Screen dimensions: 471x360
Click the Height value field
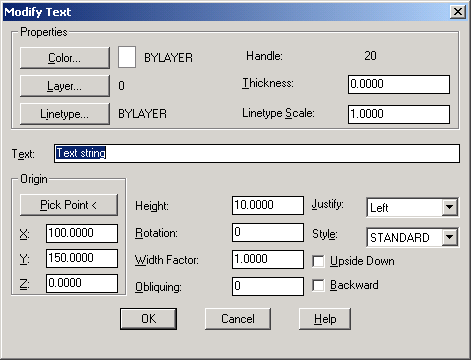(x=268, y=205)
